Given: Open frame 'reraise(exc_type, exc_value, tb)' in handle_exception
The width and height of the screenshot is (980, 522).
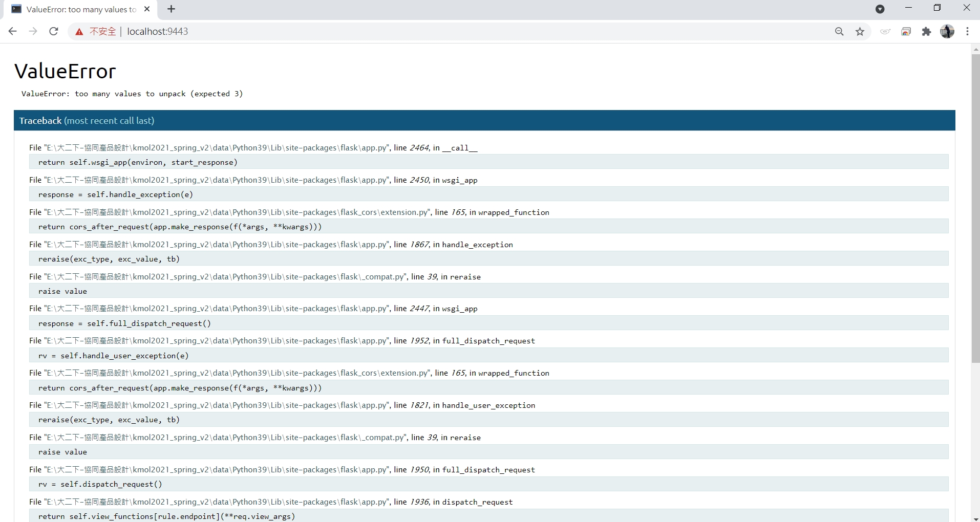Looking at the screenshot, I should click(x=489, y=259).
